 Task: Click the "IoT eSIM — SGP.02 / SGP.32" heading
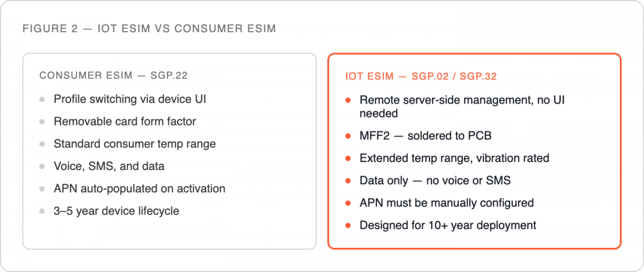click(x=421, y=76)
